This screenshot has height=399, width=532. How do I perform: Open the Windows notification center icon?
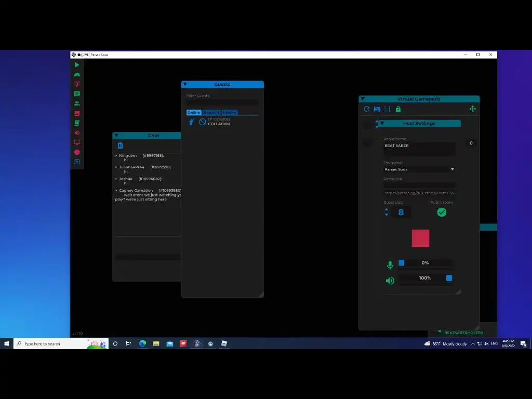coord(524,344)
